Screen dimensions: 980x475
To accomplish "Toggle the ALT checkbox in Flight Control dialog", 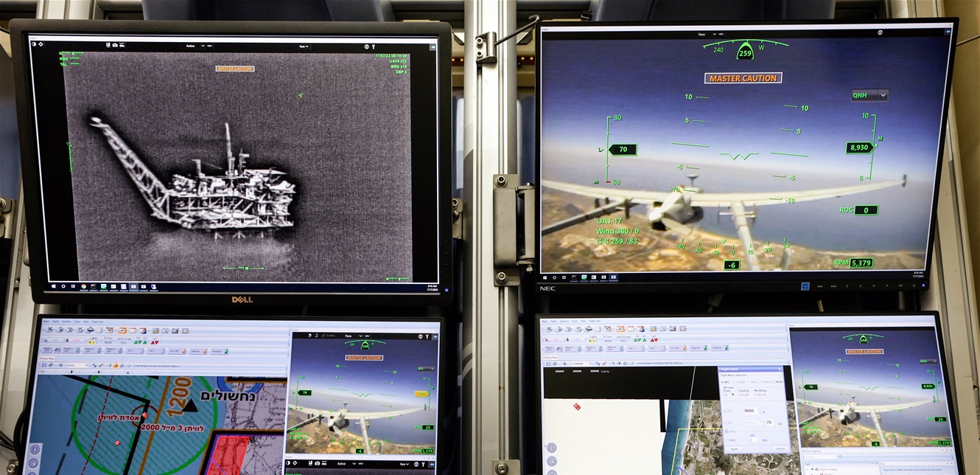I will pos(725,411).
